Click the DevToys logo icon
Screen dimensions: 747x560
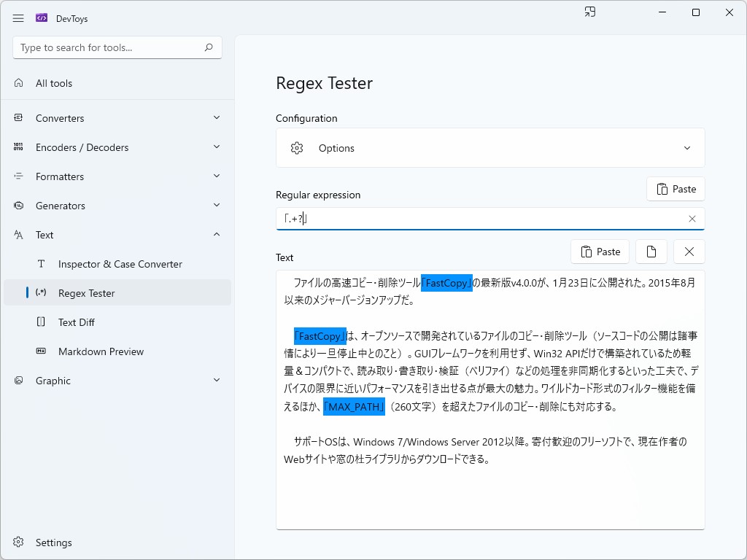(41, 18)
